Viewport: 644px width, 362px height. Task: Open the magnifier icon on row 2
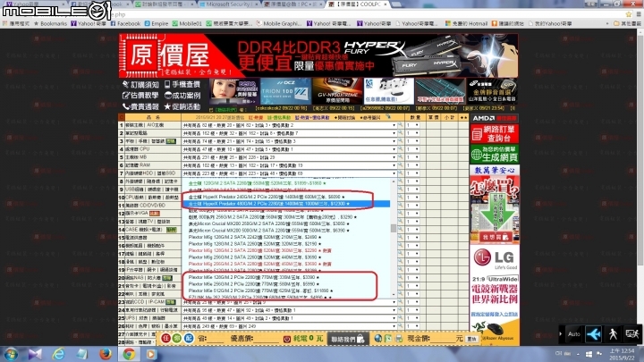pos(400,133)
